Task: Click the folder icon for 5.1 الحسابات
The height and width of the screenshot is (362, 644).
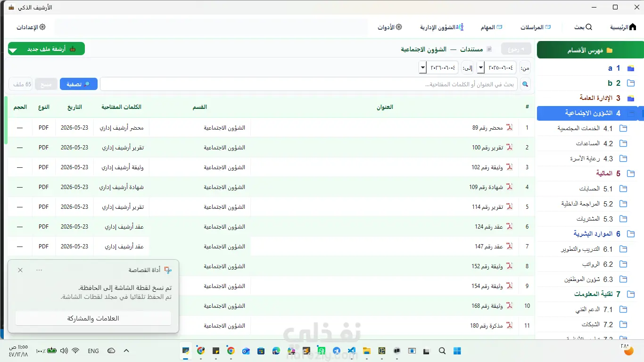Action: [x=623, y=189]
